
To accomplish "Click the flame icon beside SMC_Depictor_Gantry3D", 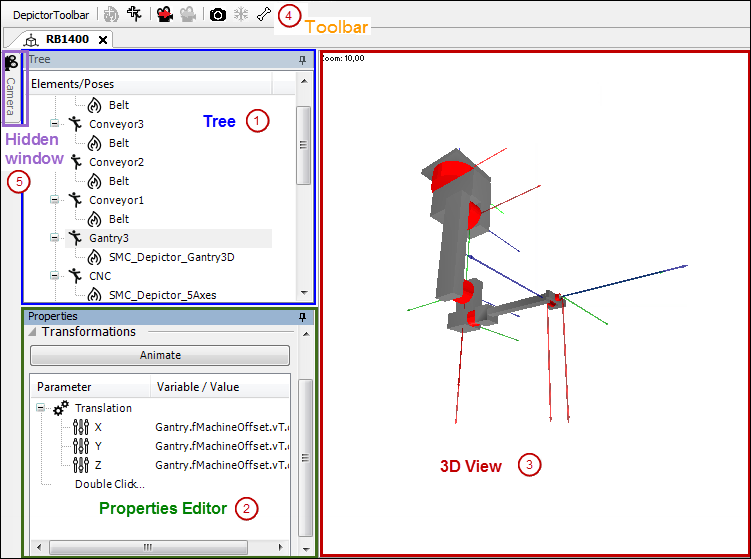I will pos(96,257).
